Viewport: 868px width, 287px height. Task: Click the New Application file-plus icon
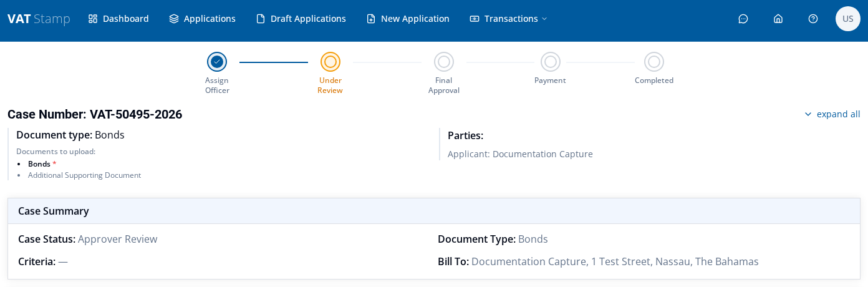coord(371,19)
